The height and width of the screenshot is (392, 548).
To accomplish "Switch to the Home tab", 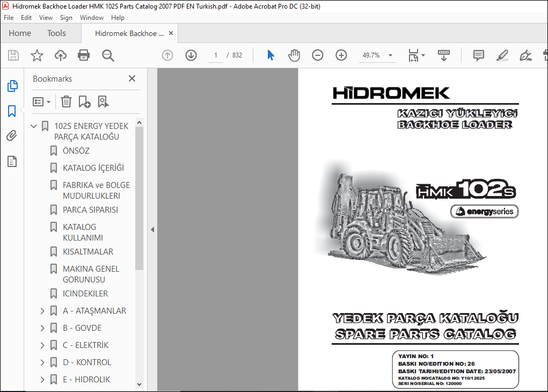I will click(20, 33).
